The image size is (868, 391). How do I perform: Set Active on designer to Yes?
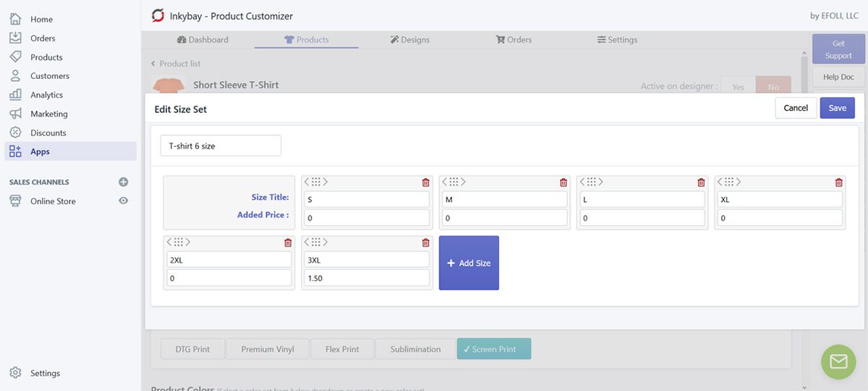[x=738, y=86]
